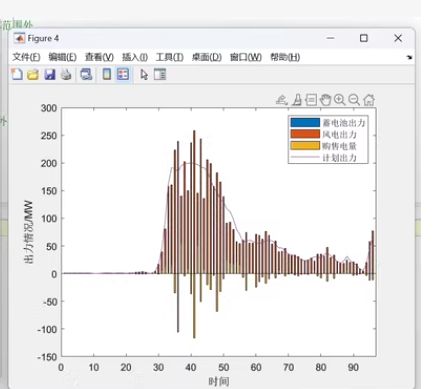Screen dimensions: 434x389
Task: Click the x-axis label 时间
Action: [219, 381]
